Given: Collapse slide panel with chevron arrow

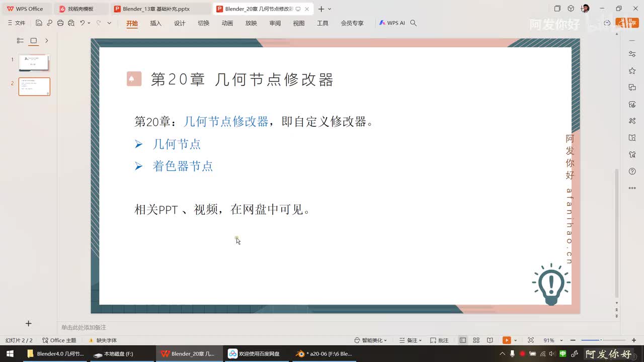Looking at the screenshot, I should point(47,41).
